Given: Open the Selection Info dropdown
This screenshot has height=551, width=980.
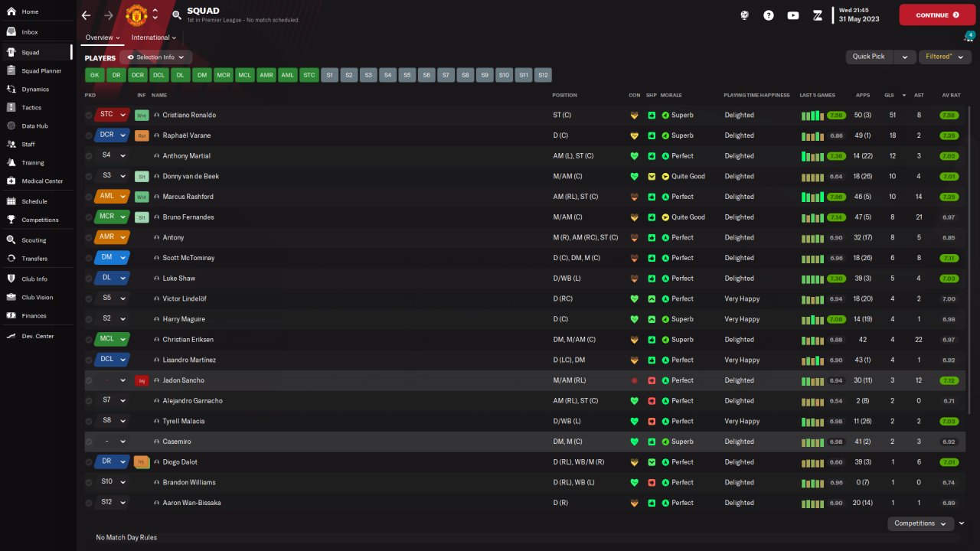Looking at the screenshot, I should tap(155, 57).
